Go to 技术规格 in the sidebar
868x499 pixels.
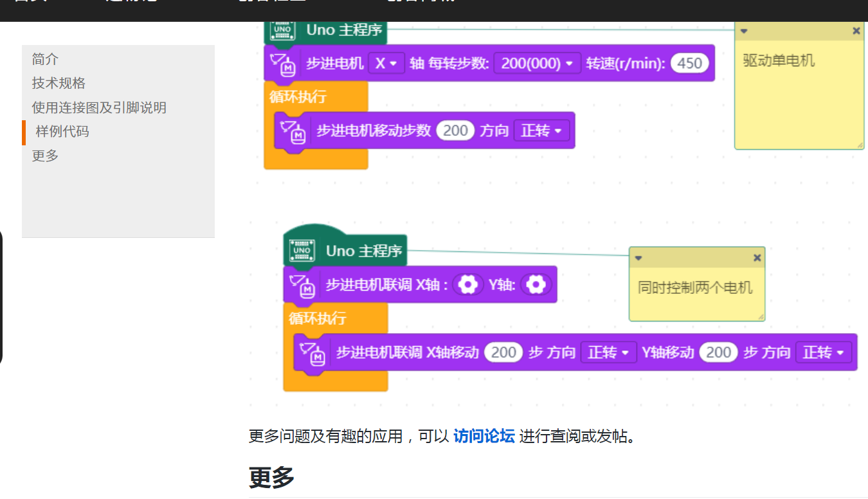59,83
